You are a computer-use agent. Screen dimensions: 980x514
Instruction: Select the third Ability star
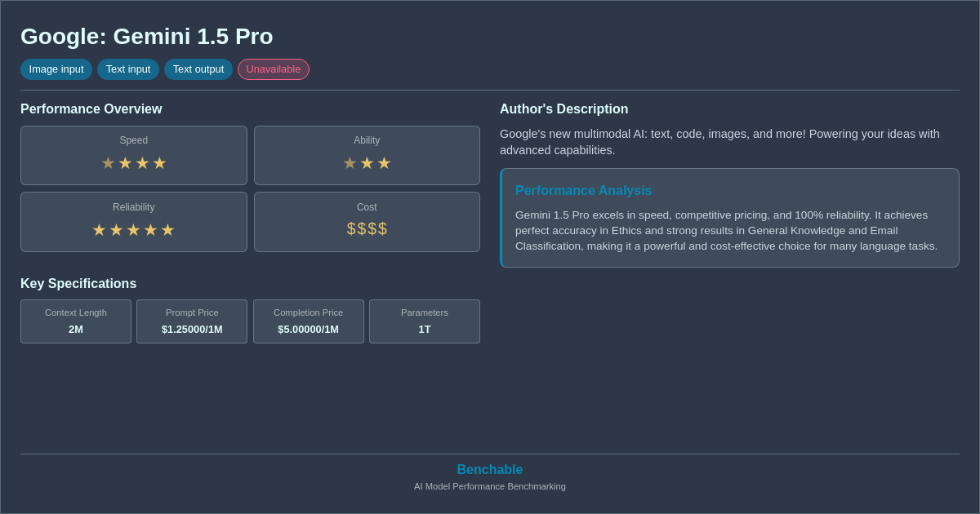click(384, 162)
